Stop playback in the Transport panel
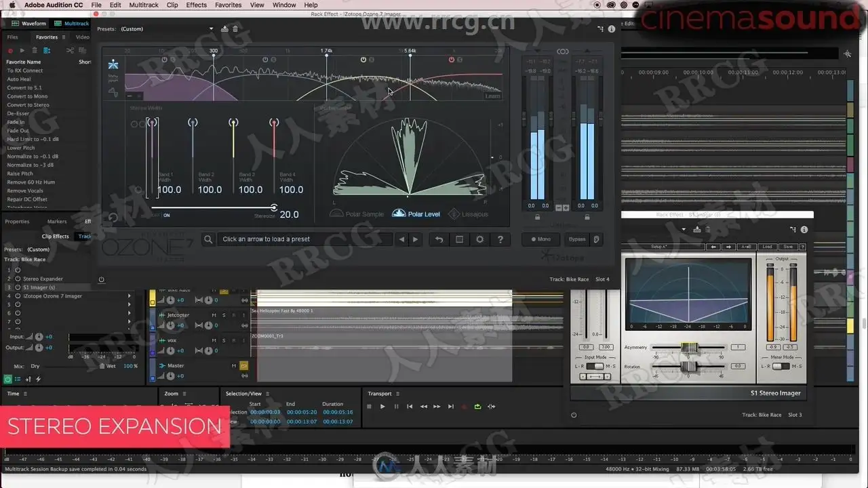 (369, 407)
